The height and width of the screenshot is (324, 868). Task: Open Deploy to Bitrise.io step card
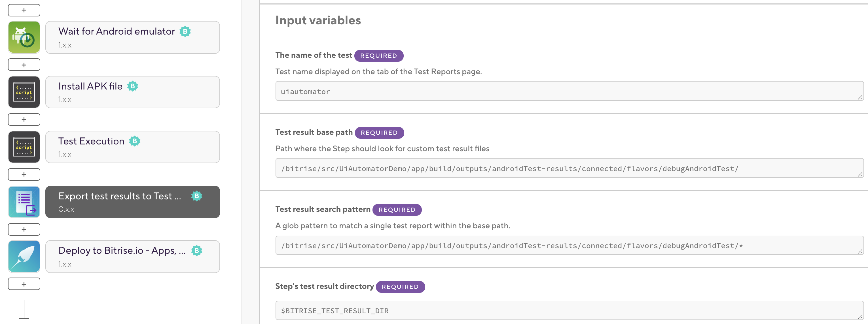click(132, 256)
